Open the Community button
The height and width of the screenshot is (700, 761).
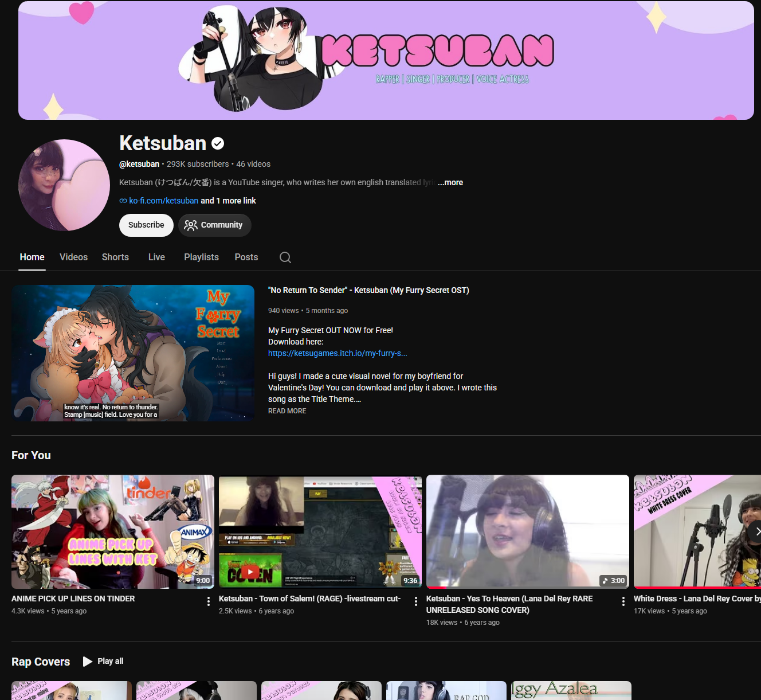(x=215, y=225)
